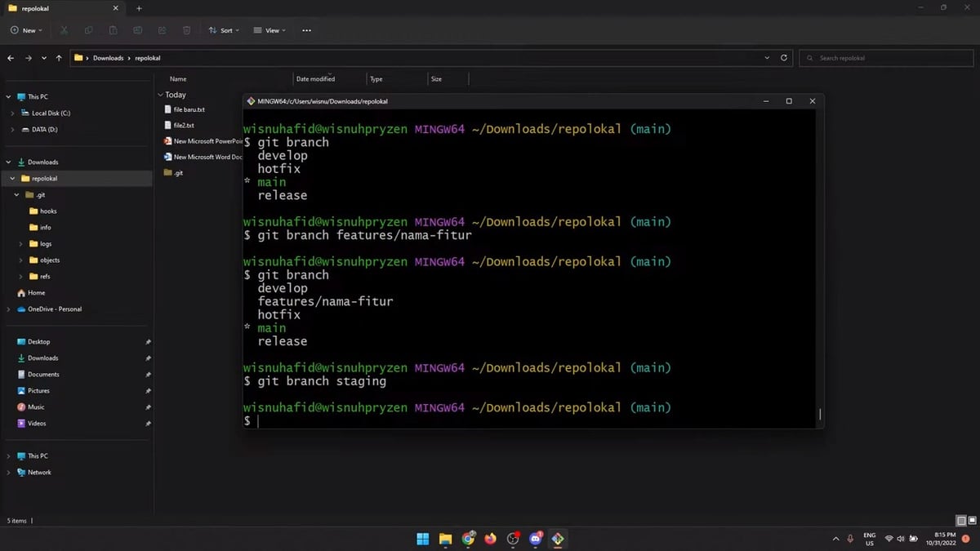Click the New button in toolbar
This screenshot has height=551, width=980.
(26, 30)
